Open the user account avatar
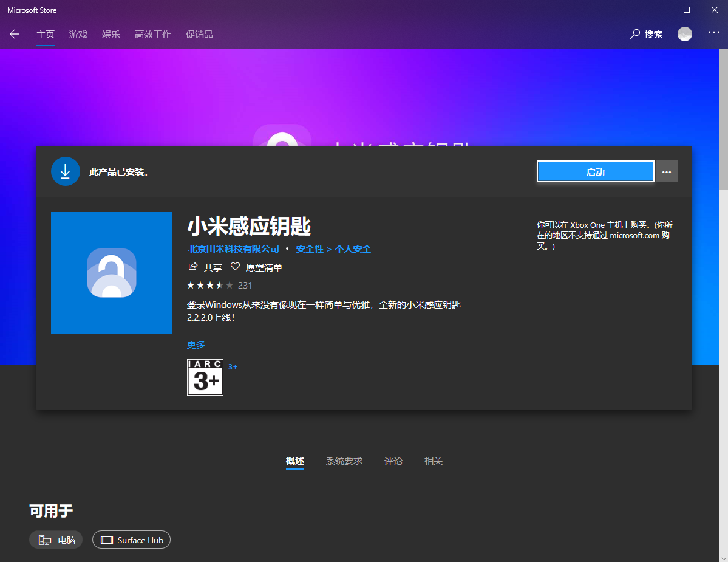This screenshot has width=728, height=562. (684, 34)
